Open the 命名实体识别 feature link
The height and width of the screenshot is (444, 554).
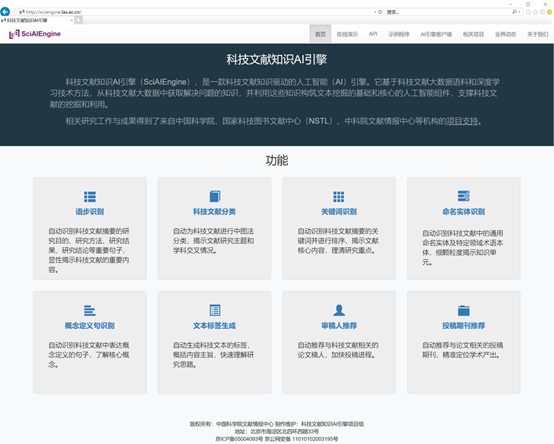click(464, 212)
